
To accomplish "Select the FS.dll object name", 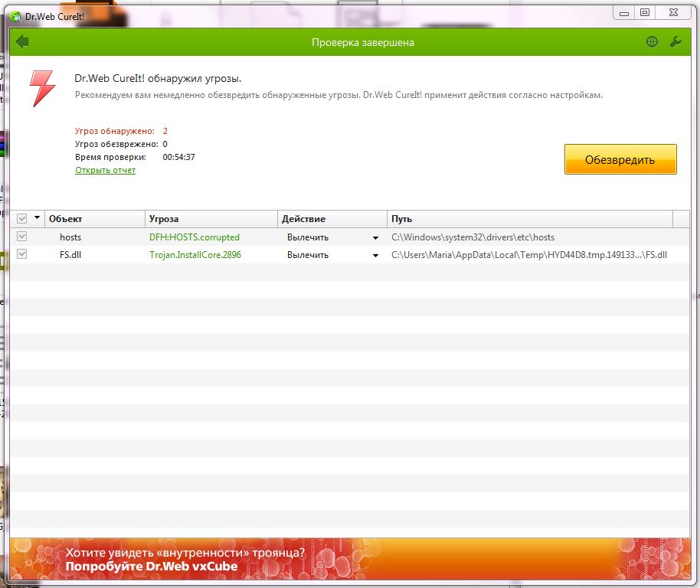I will (70, 255).
